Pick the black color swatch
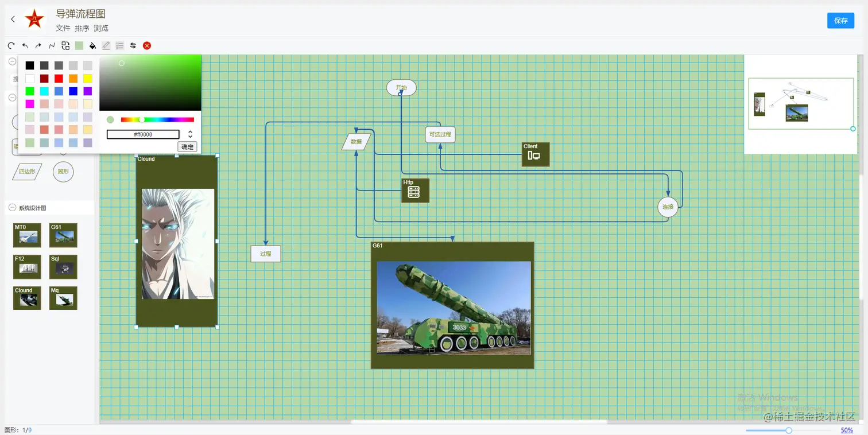 pyautogui.click(x=30, y=65)
